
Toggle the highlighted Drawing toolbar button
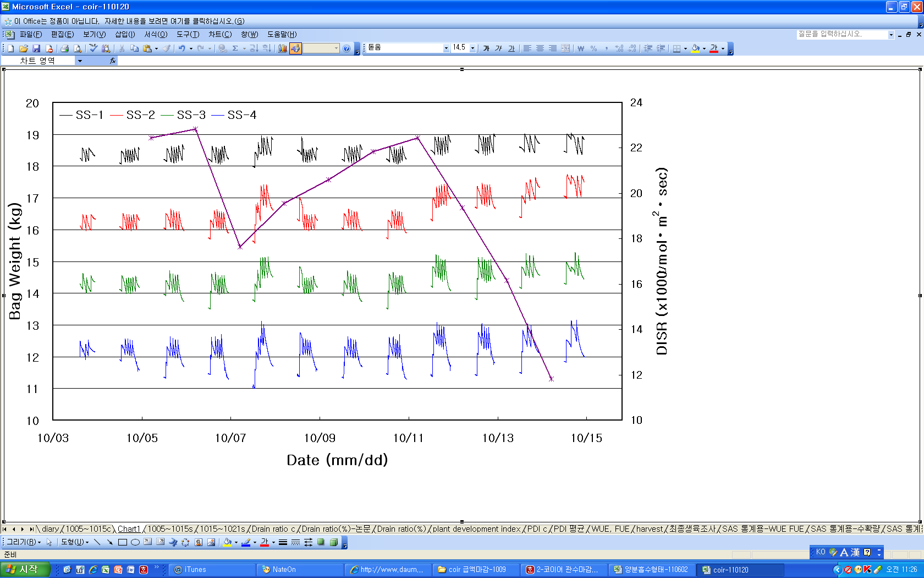295,48
